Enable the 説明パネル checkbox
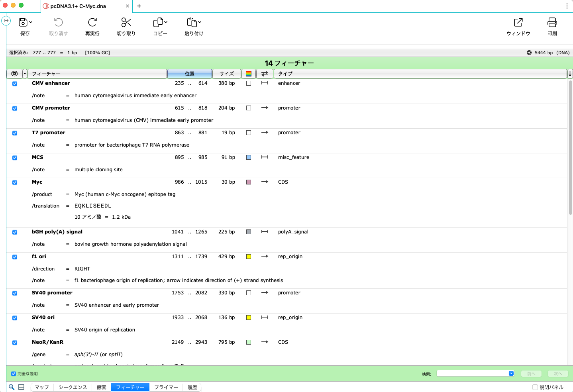This screenshot has width=573, height=392. (x=535, y=387)
